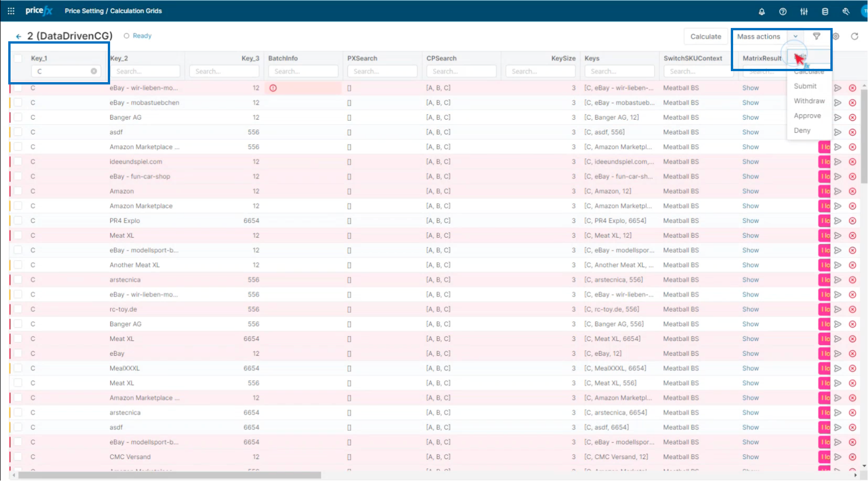Image resolution: width=868 pixels, height=481 pixels.
Task: Go back using the left arrow
Action: click(x=18, y=36)
